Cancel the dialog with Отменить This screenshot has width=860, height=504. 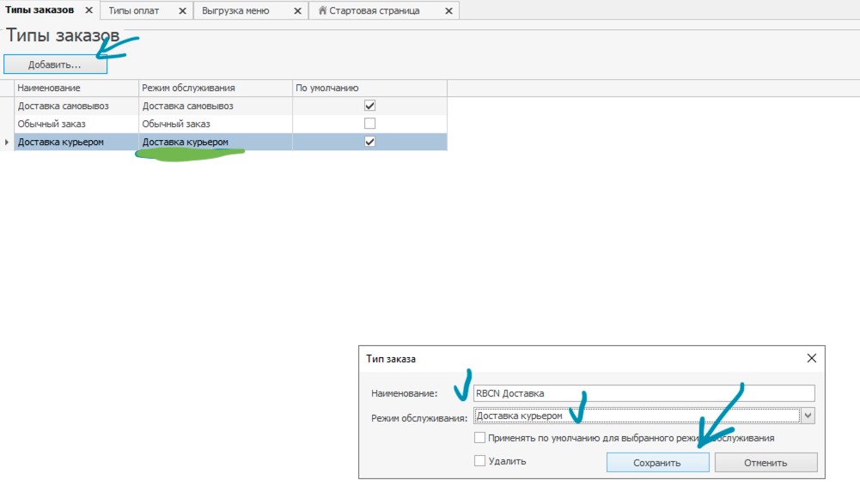pos(765,463)
